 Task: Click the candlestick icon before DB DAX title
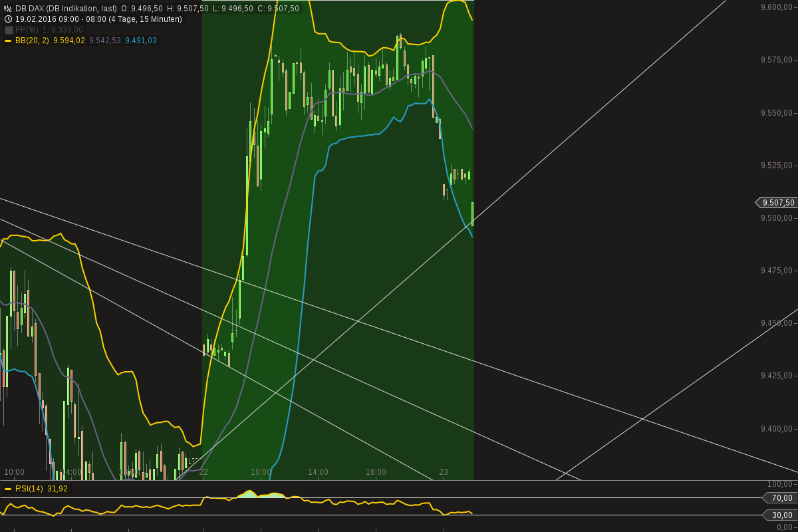[7, 8]
